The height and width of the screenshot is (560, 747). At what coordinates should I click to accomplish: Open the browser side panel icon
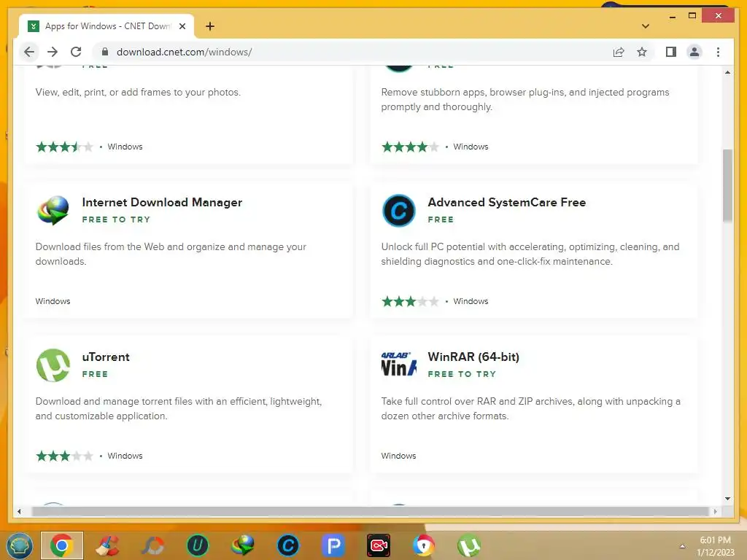pyautogui.click(x=671, y=52)
